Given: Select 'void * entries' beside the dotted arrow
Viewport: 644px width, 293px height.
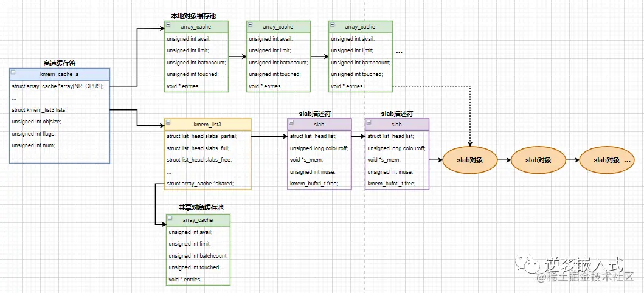Looking at the screenshot, I should 361,86.
